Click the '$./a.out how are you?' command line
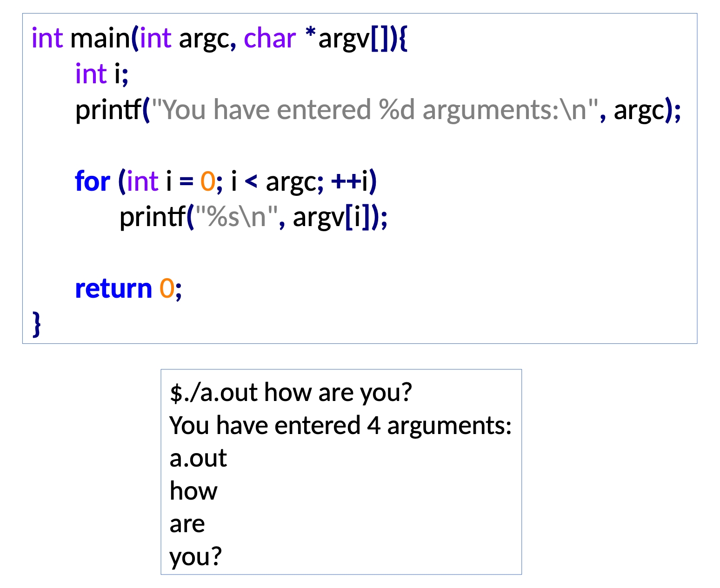Viewport: 720px width, 588px height. click(x=291, y=392)
